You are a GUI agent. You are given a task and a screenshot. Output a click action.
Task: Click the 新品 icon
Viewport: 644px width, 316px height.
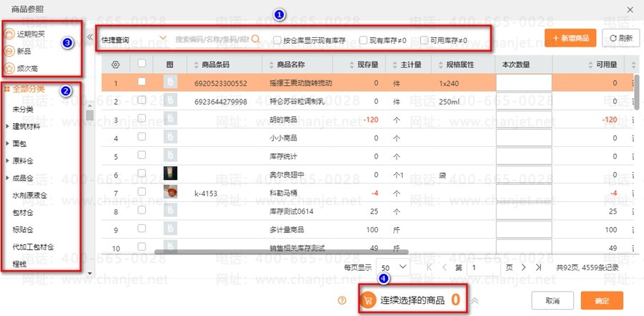9,52
